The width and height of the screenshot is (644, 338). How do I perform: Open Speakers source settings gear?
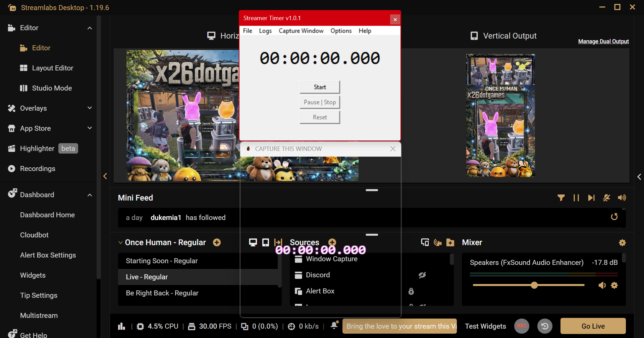614,285
